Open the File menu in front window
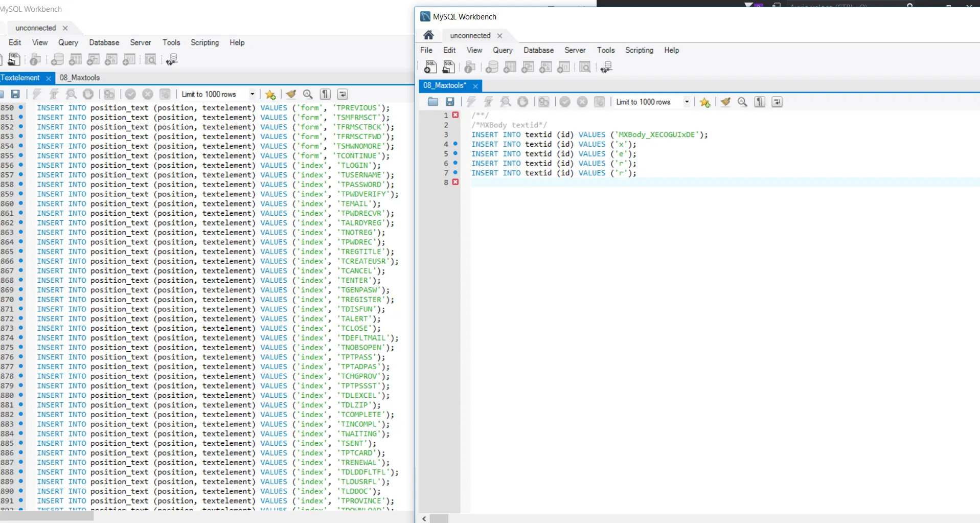 point(426,50)
